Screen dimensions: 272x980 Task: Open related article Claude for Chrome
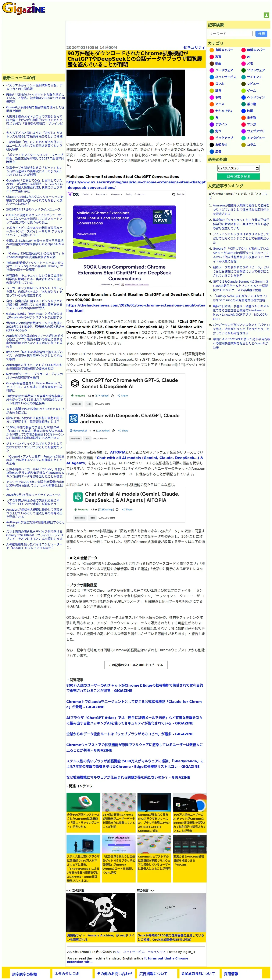point(134,704)
